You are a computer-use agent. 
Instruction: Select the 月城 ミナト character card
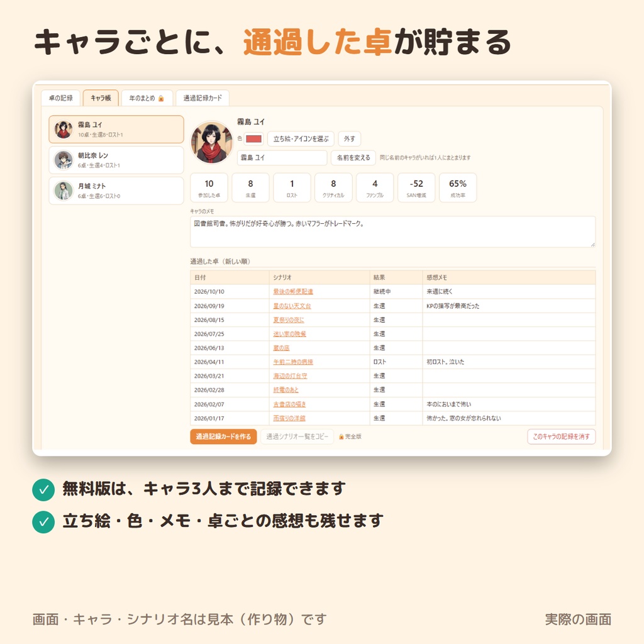click(x=116, y=191)
